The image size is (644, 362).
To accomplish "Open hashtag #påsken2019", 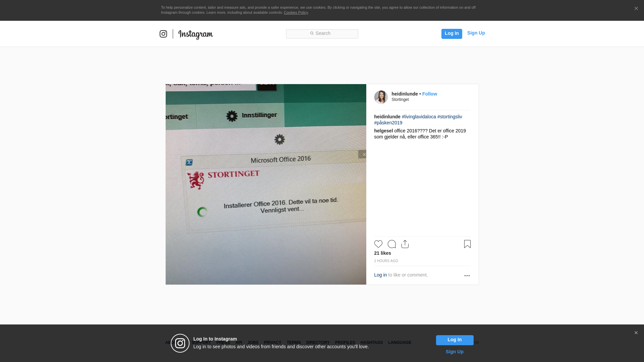I will (x=388, y=123).
